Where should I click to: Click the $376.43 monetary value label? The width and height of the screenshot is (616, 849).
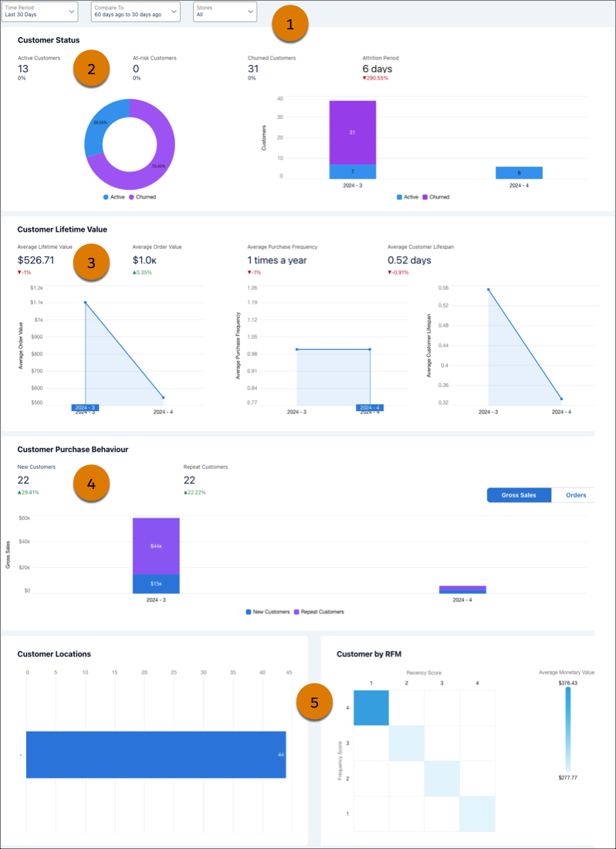click(568, 685)
